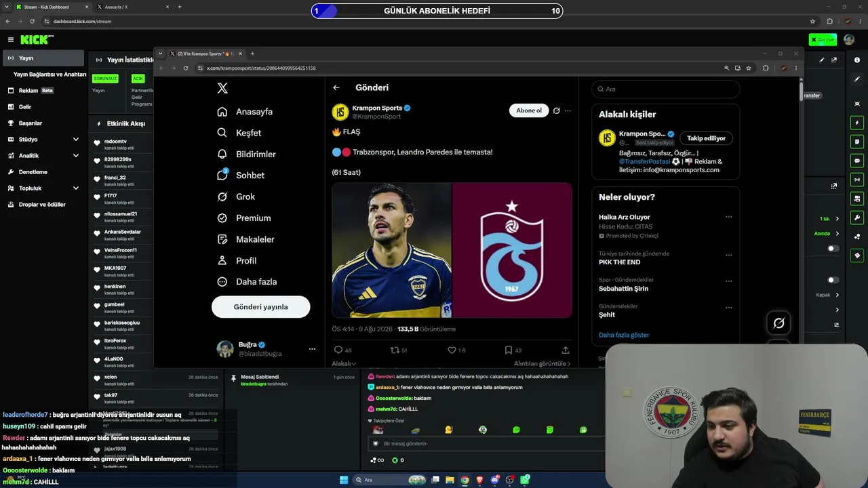Screen dimensions: 868x488
Task: Click the wrench tools icon in Kick rail
Action: pyautogui.click(x=857, y=218)
